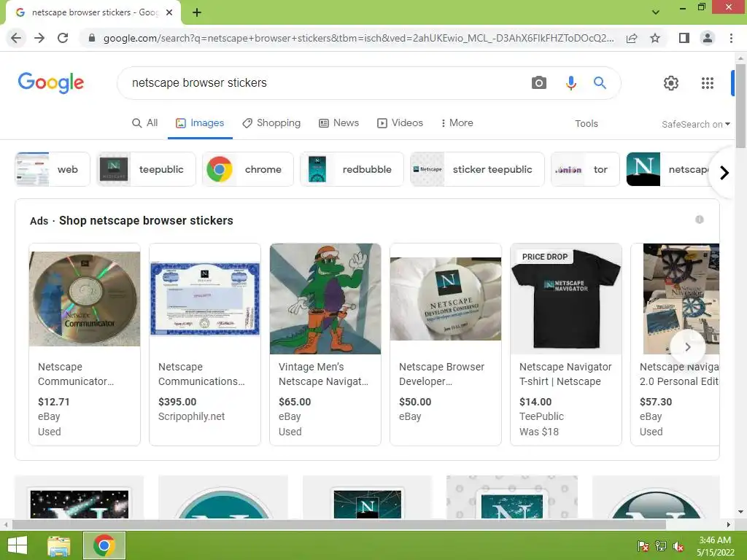Open Netscape Communications stock certificate image

pos(205,299)
